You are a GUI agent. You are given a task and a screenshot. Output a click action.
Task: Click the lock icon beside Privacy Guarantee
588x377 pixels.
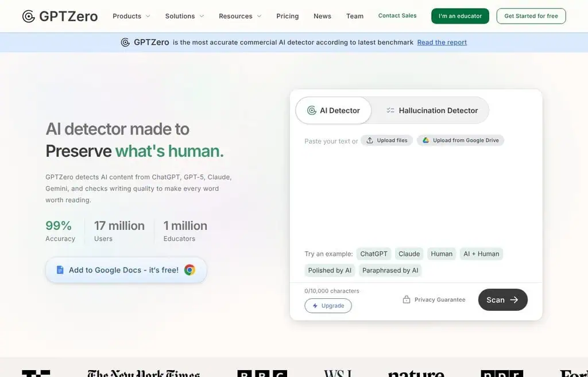click(x=406, y=299)
